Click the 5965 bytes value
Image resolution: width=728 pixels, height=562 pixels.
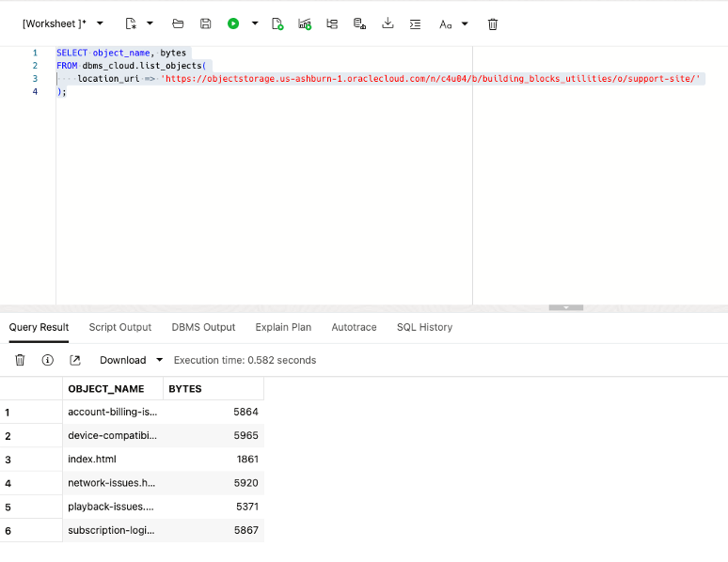pyautogui.click(x=245, y=436)
